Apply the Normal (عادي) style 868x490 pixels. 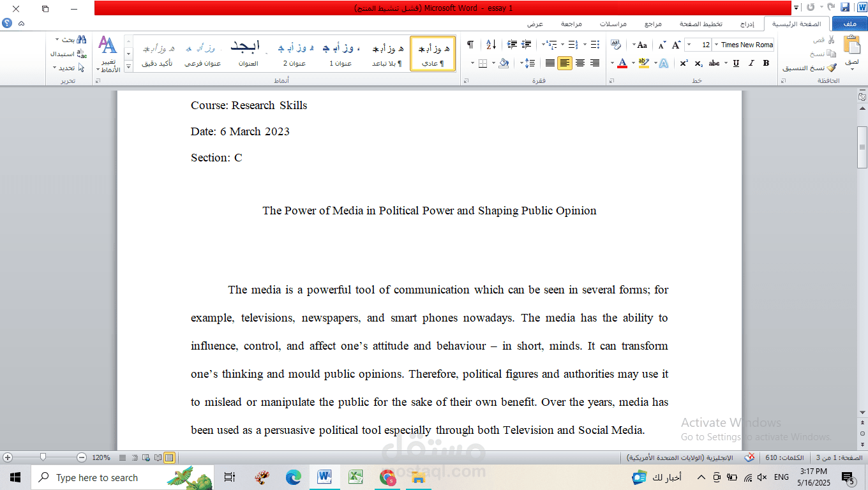pos(433,54)
